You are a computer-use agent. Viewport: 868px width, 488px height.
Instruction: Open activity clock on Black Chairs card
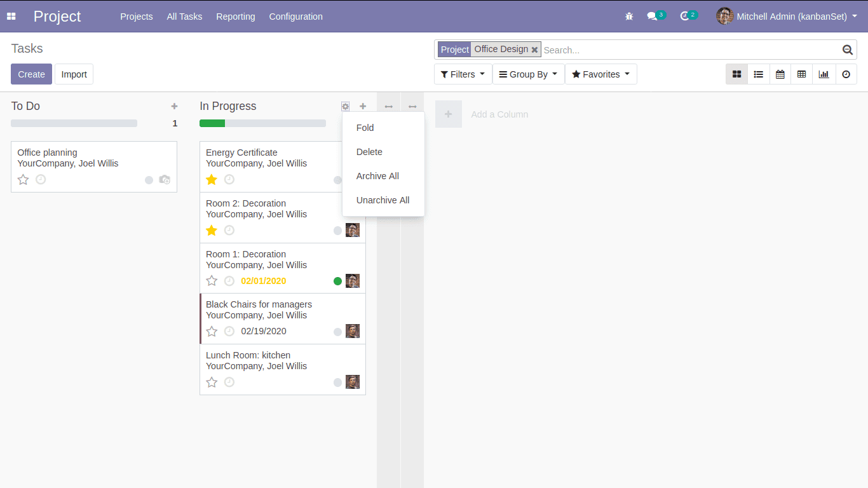[229, 331]
